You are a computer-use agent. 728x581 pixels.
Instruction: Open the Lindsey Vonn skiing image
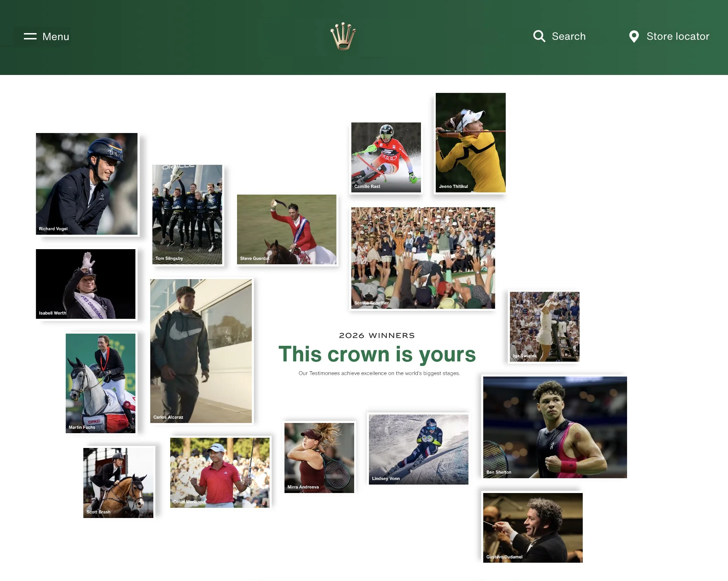click(x=419, y=449)
